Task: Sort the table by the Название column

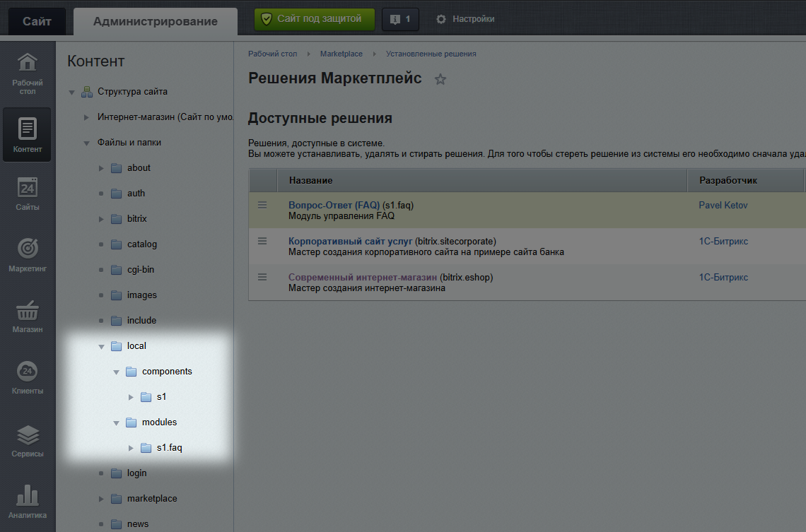Action: click(311, 180)
